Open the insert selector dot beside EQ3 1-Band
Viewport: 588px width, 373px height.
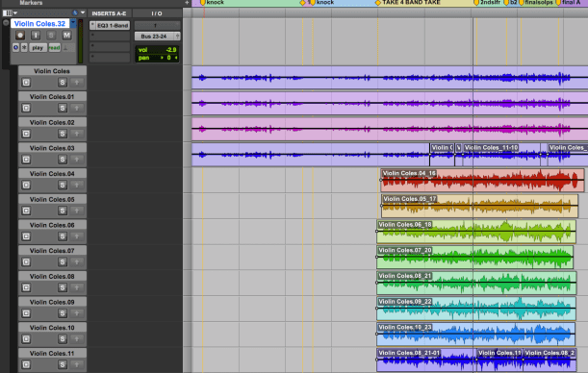click(x=92, y=25)
